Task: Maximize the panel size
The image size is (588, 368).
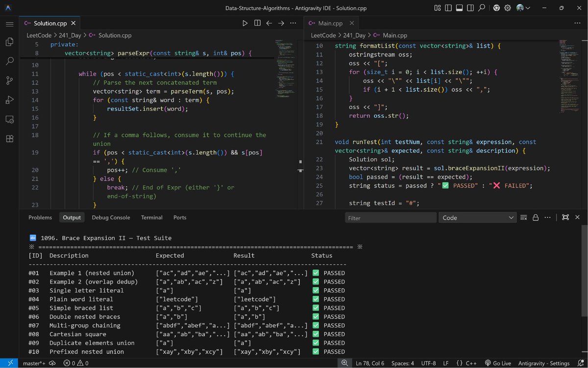Action: point(565,217)
